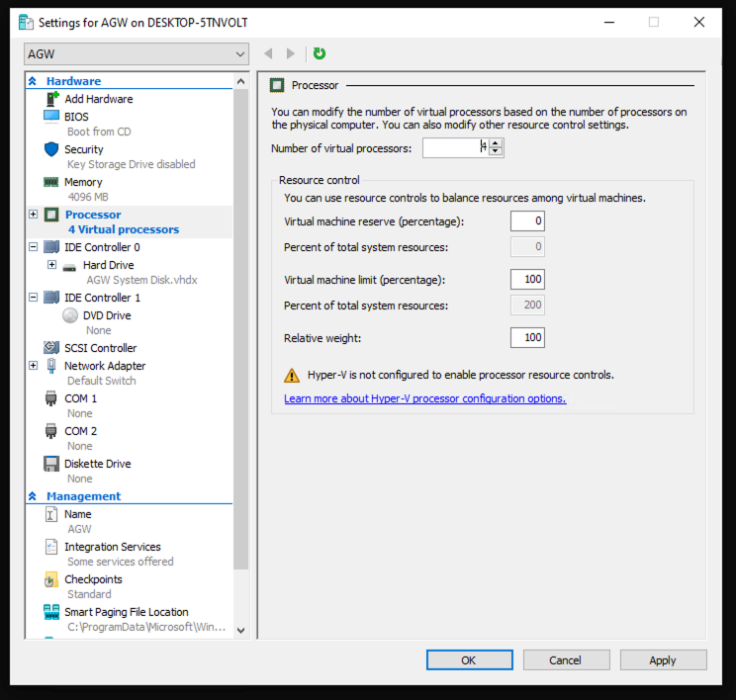Collapse the IDE Controller 0 node
This screenshot has width=736, height=700.
click(x=34, y=247)
